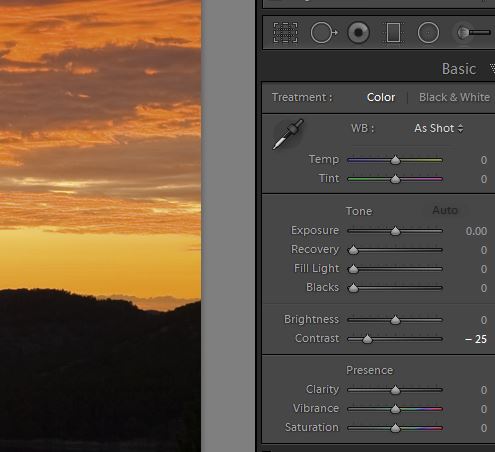Image resolution: width=495 pixels, height=452 pixels.
Task: Click the Contrast value field -25
Action: [x=476, y=339]
